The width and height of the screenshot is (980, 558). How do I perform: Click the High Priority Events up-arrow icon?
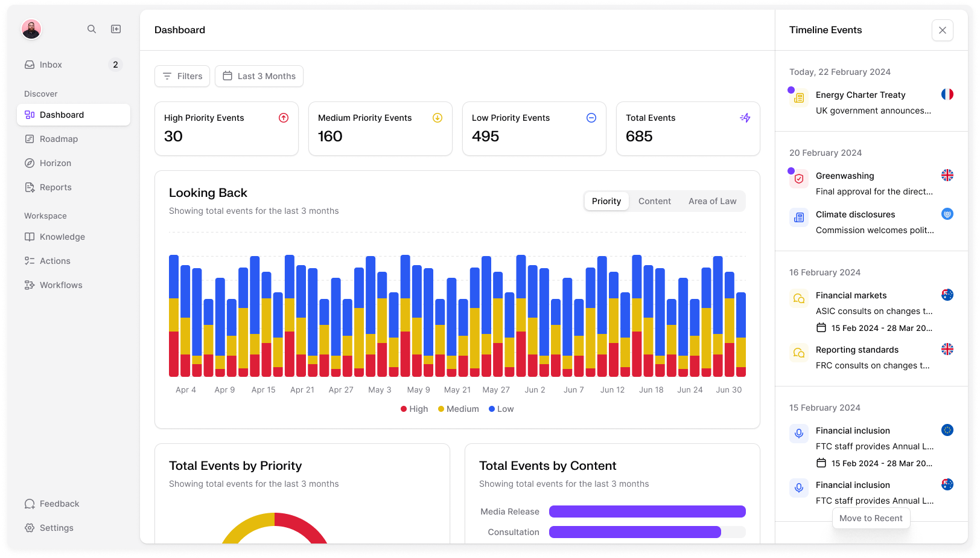(284, 118)
